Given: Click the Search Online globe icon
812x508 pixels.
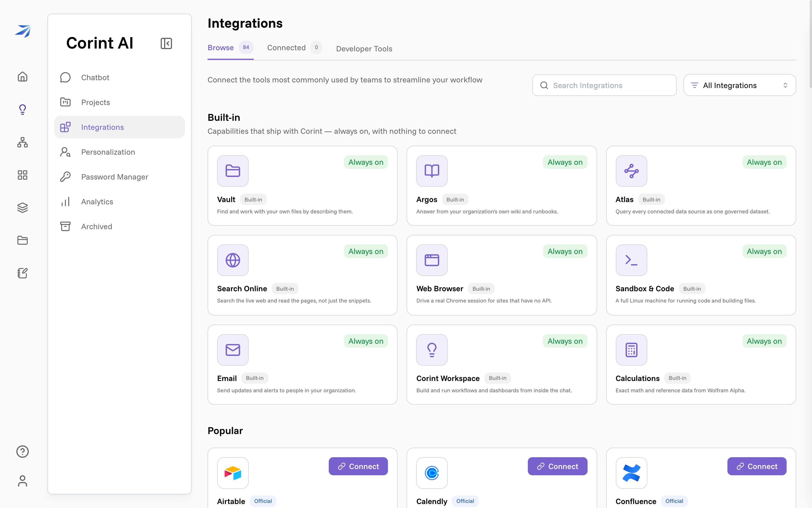Looking at the screenshot, I should click(x=233, y=260).
